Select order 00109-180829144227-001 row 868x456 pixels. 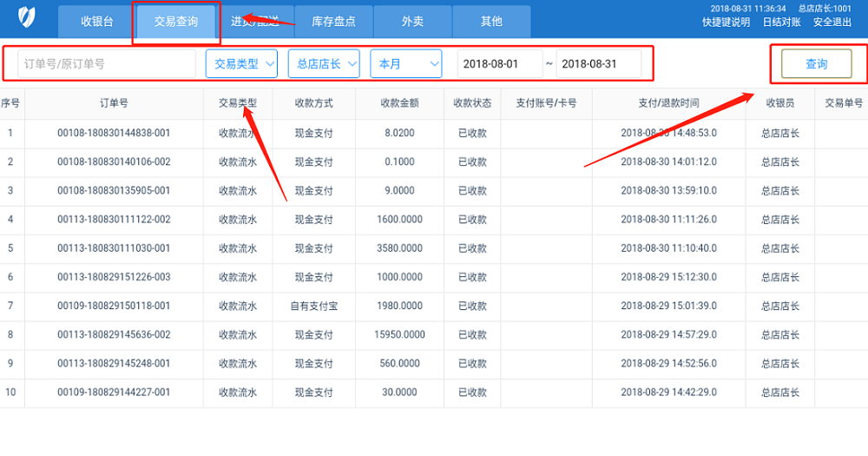(x=114, y=392)
